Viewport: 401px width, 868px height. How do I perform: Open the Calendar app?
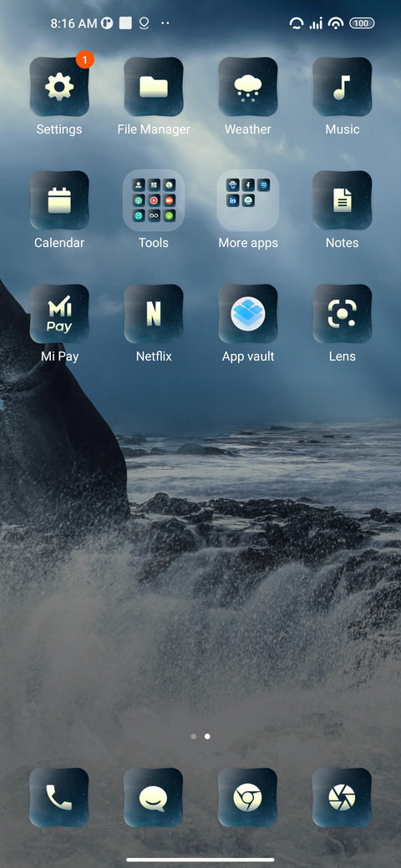click(59, 200)
